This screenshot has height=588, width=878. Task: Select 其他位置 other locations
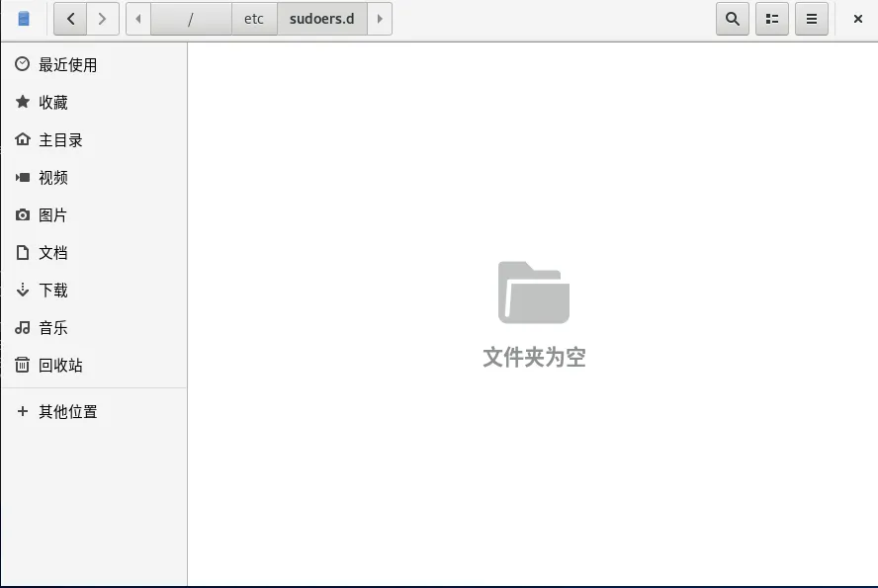point(67,412)
